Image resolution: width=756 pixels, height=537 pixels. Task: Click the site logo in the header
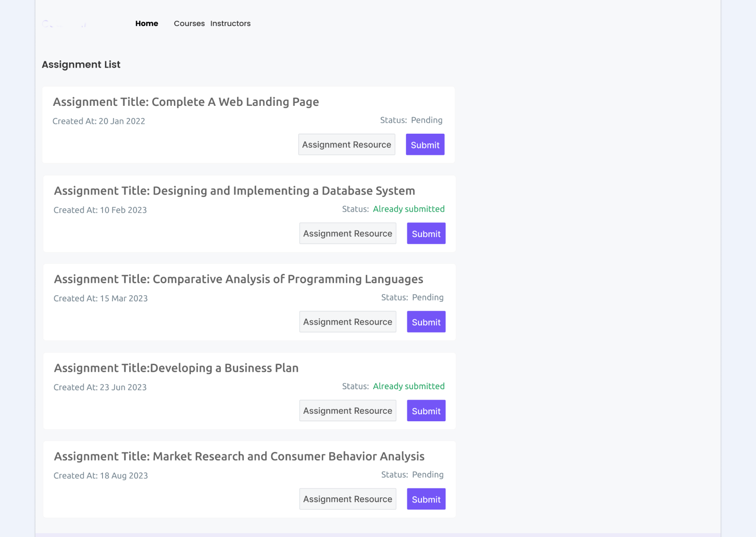coord(65,24)
